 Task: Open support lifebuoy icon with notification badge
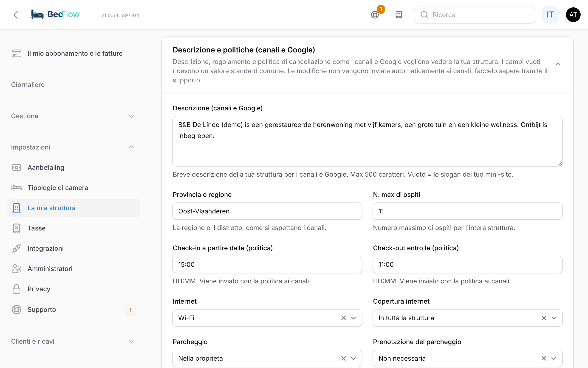[x=375, y=15]
